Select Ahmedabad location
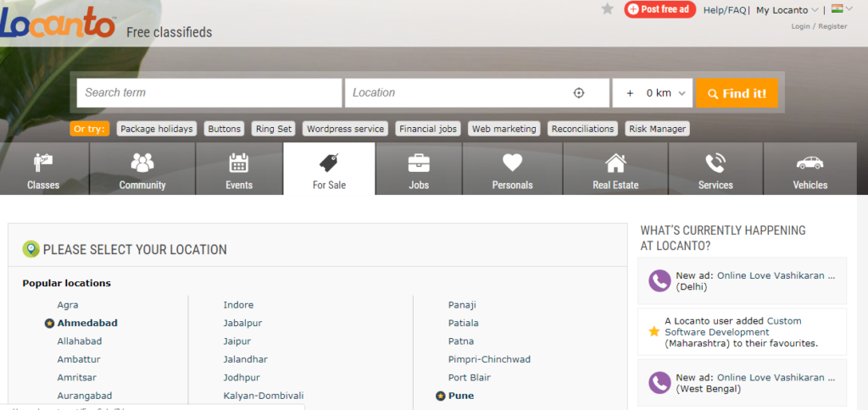This screenshot has height=410, width=868. pyautogui.click(x=87, y=323)
